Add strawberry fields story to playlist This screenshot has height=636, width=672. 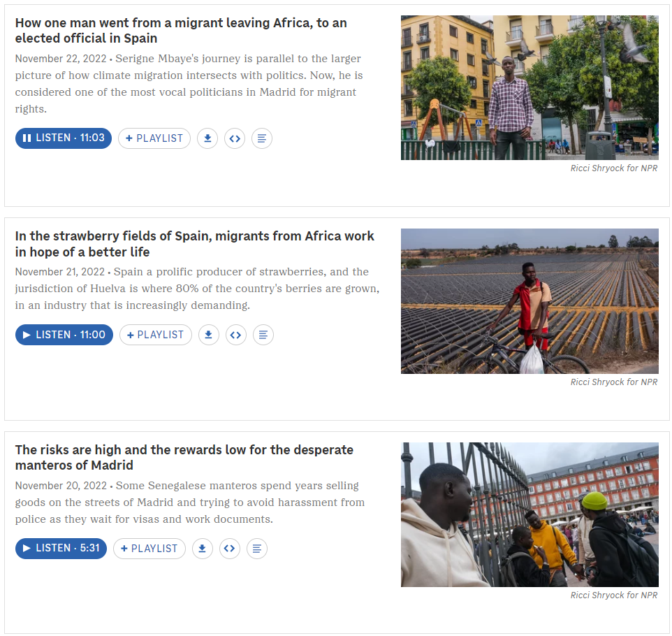click(x=156, y=335)
